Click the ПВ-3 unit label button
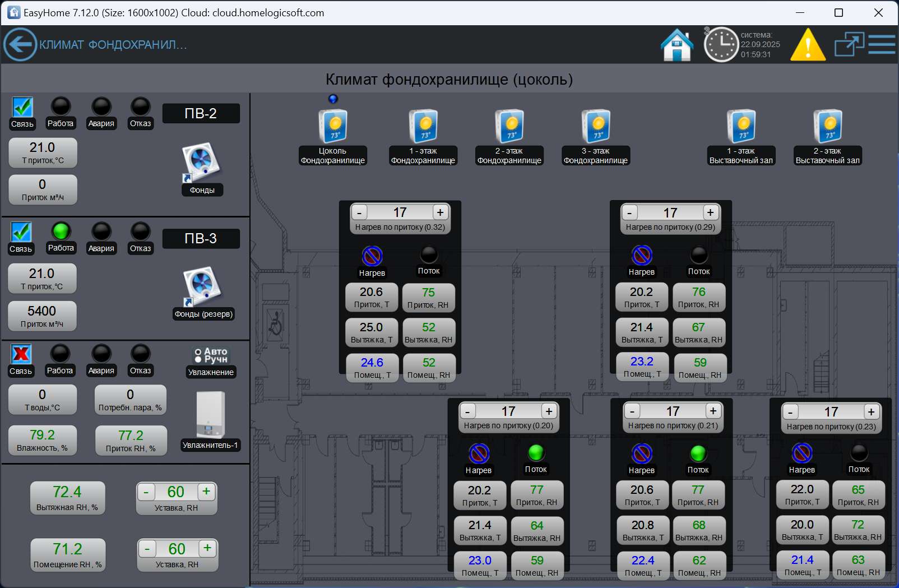 click(201, 239)
